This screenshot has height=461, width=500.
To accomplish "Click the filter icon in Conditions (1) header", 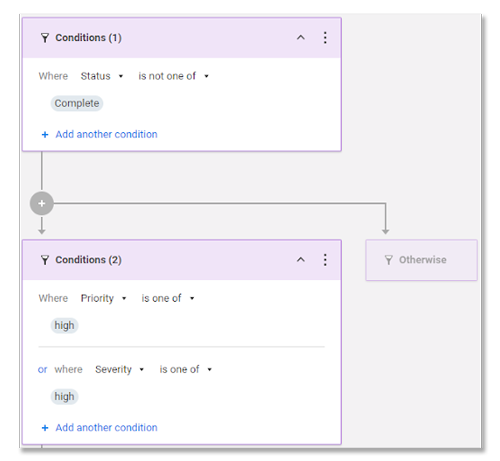I will tap(45, 38).
